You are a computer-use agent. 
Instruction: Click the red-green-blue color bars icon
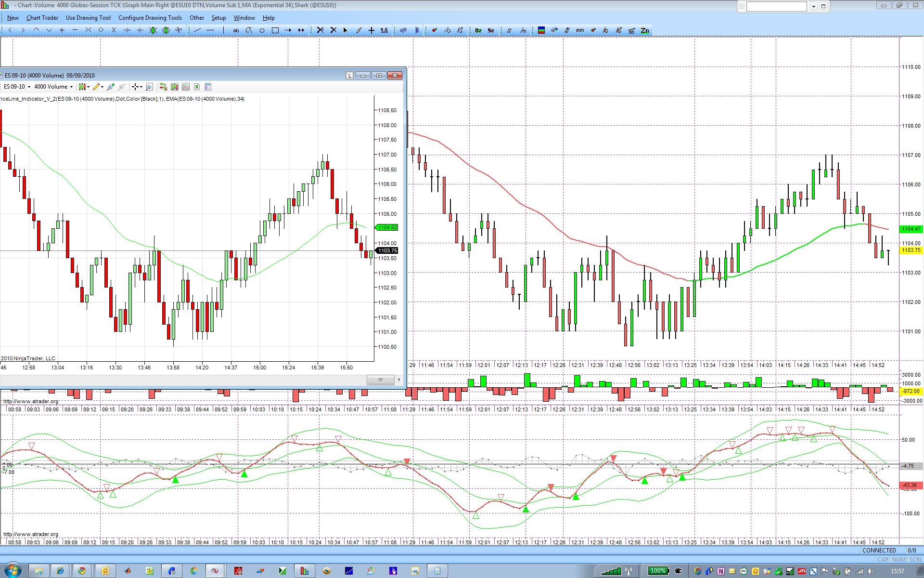point(541,30)
